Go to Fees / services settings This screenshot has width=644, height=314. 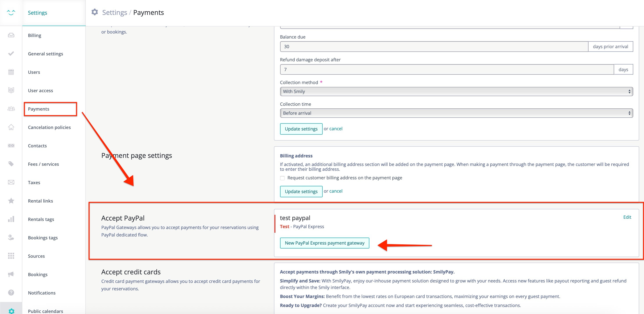click(x=43, y=164)
